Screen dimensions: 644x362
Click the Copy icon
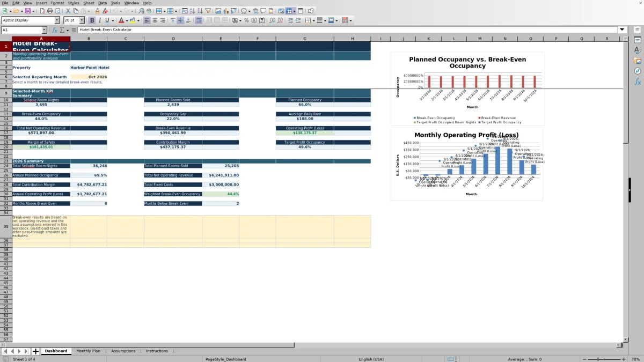[x=76, y=11]
